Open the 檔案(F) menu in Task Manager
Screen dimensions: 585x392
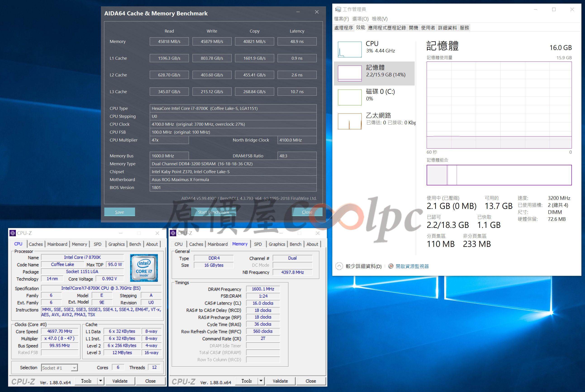tap(341, 19)
